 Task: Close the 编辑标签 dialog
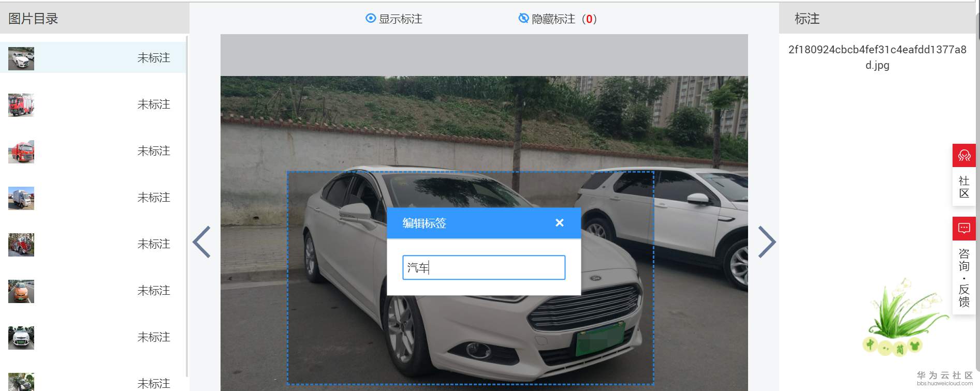[559, 222]
